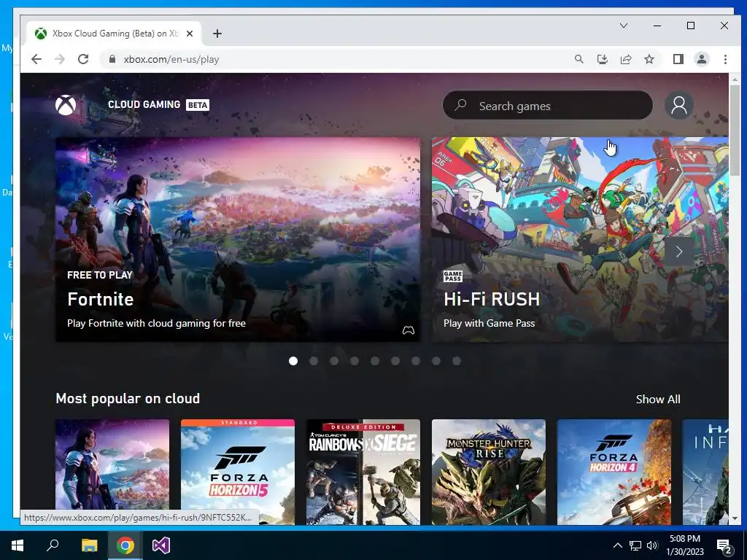This screenshot has height=560, width=747.
Task: Click the Most popular on cloud heading
Action: click(x=128, y=399)
